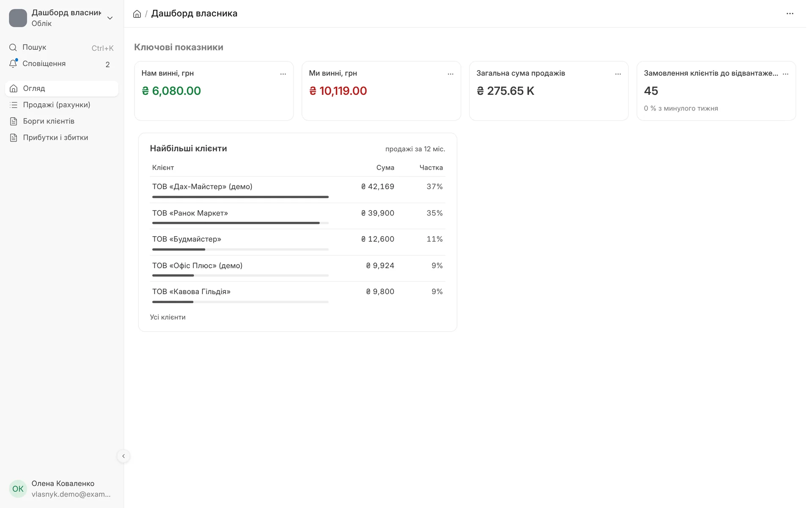Click the notification count badge 2
The width and height of the screenshot is (812, 508).
107,64
